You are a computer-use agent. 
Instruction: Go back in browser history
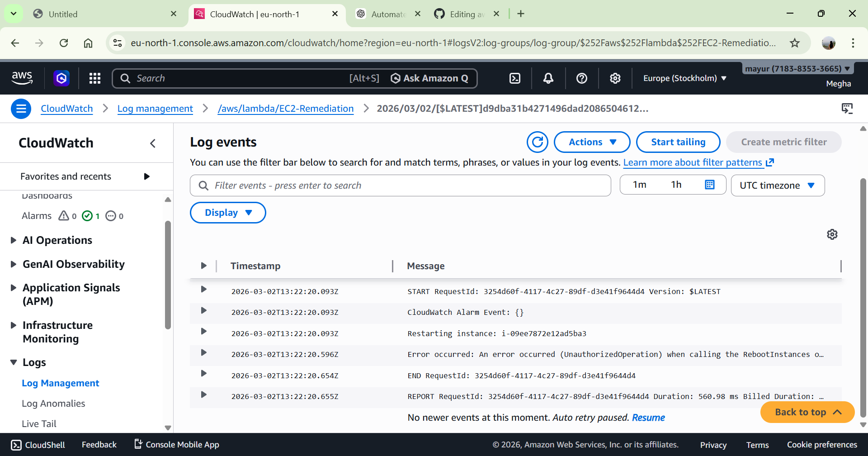coord(15,43)
